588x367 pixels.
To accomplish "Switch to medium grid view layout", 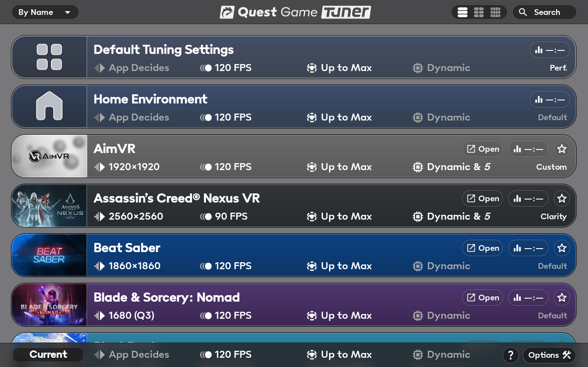I will pos(479,12).
